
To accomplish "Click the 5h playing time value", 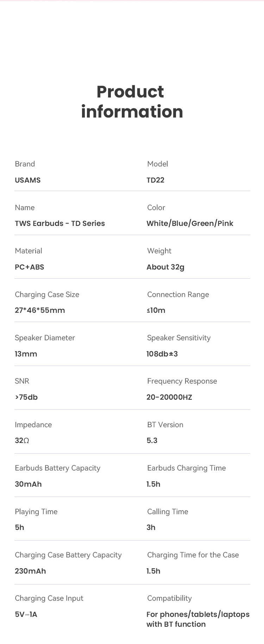I will (x=19, y=528).
